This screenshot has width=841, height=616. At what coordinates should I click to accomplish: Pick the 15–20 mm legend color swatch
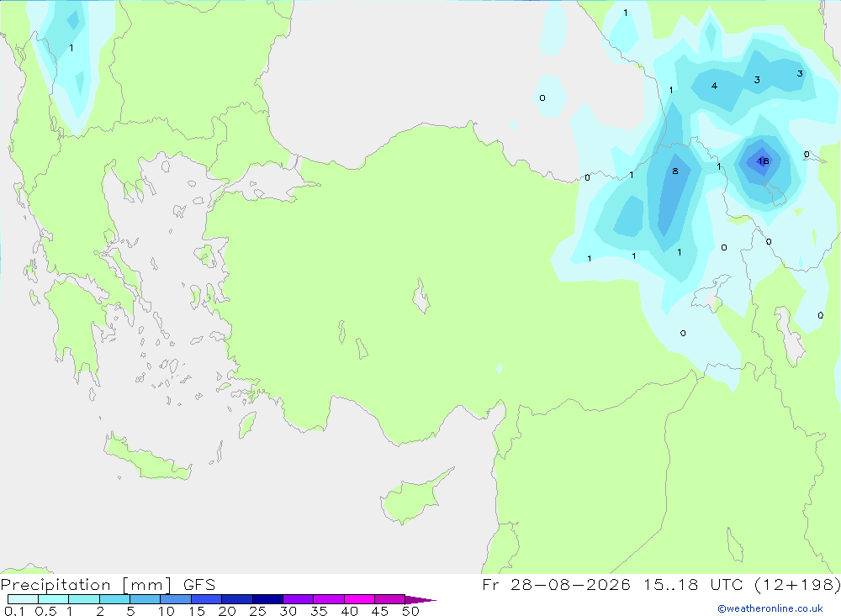pyautogui.click(x=207, y=599)
